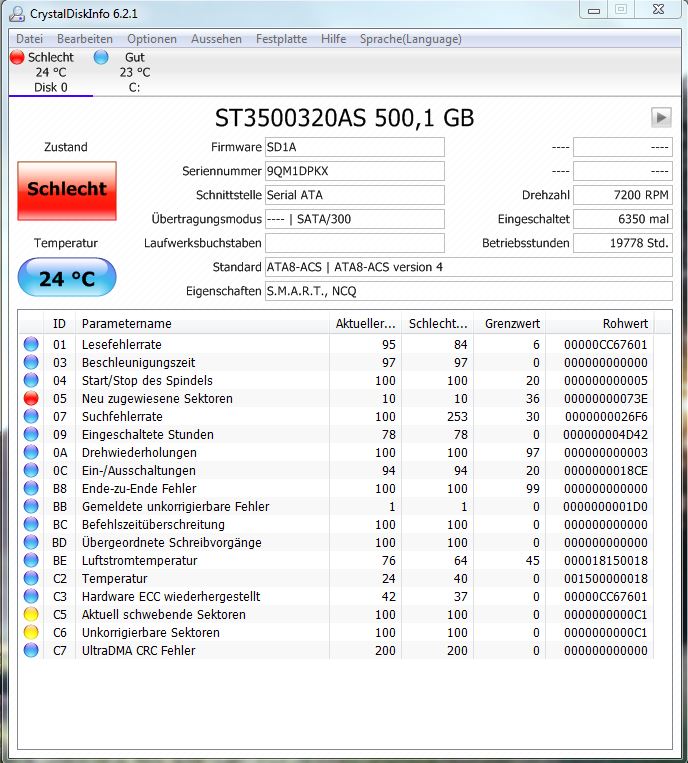Select blue Gut status icon for drive C:
688x763 pixels.
(x=101, y=57)
